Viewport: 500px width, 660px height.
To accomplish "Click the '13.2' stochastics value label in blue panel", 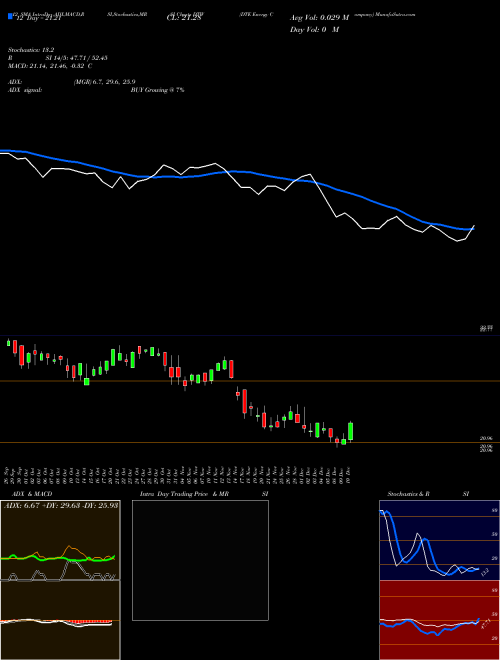I will pyautogui.click(x=484, y=572).
